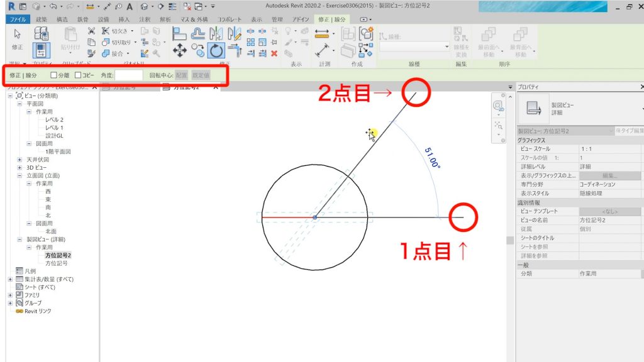Click the Delete (red X) icon

point(274,53)
